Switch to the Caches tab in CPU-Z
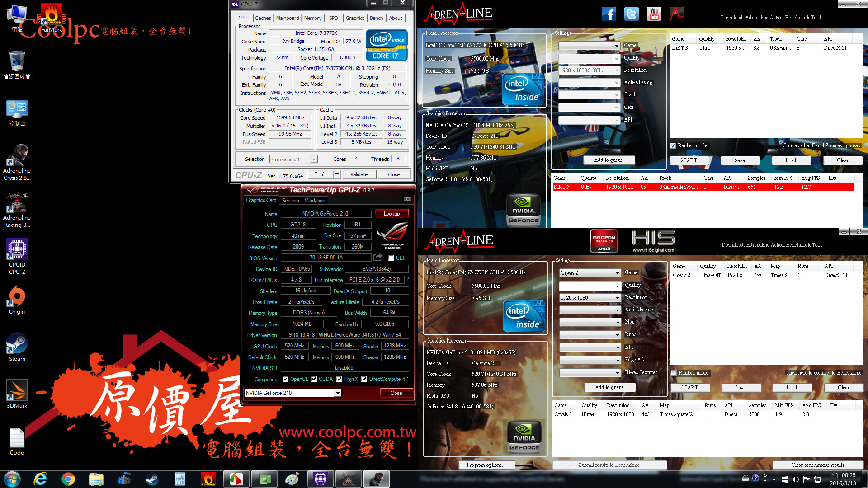The image size is (868, 488). (x=263, y=18)
